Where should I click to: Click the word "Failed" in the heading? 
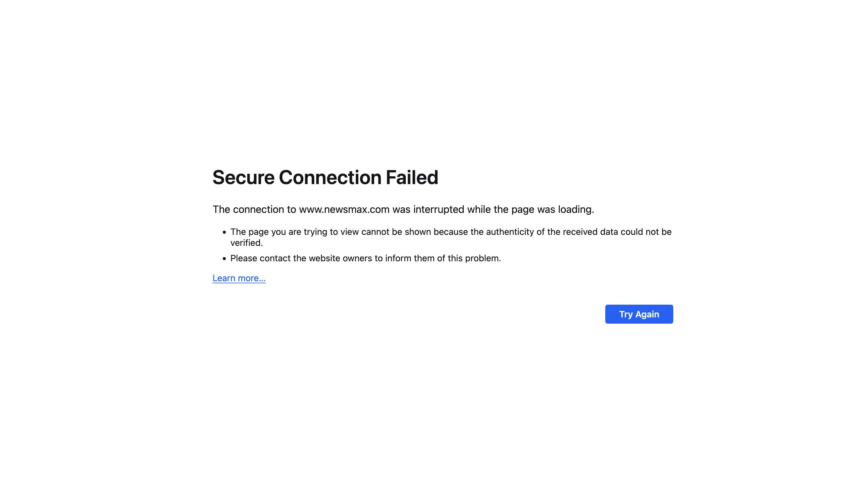pyautogui.click(x=412, y=178)
